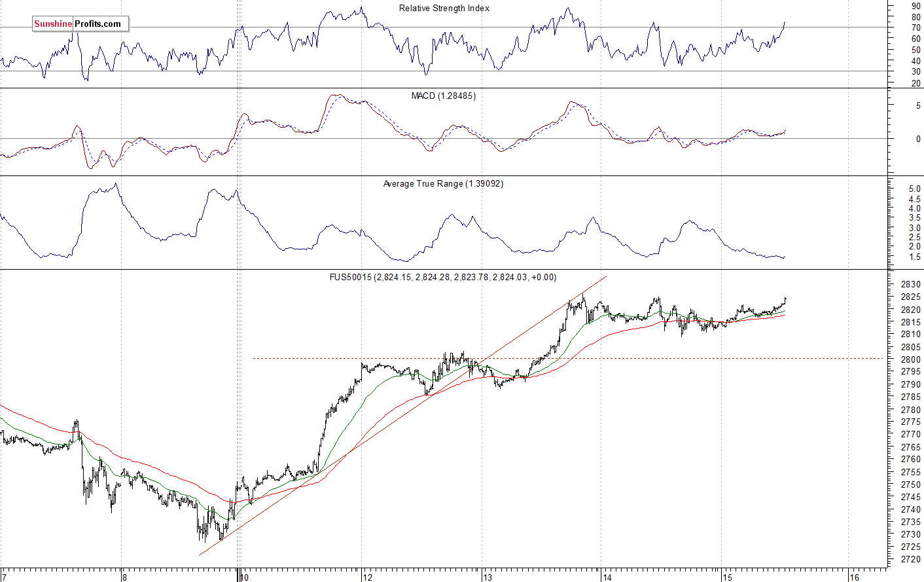Image resolution: width=924 pixels, height=582 pixels.
Task: Click the date label 7 on time axis
Action: [x=4, y=577]
